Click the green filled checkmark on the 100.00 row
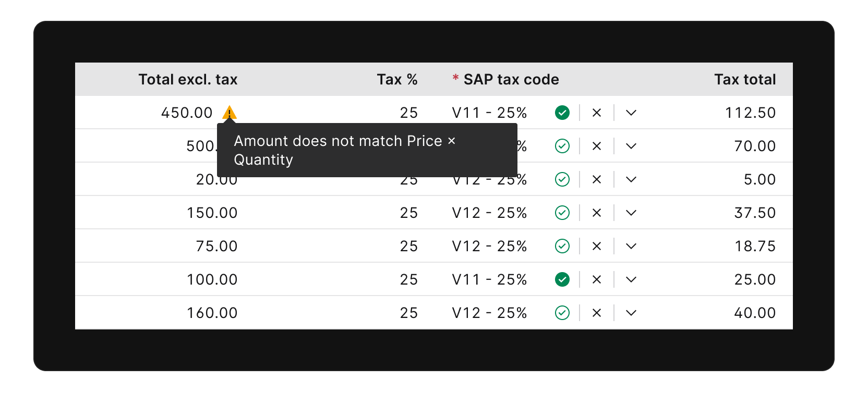 562,279
